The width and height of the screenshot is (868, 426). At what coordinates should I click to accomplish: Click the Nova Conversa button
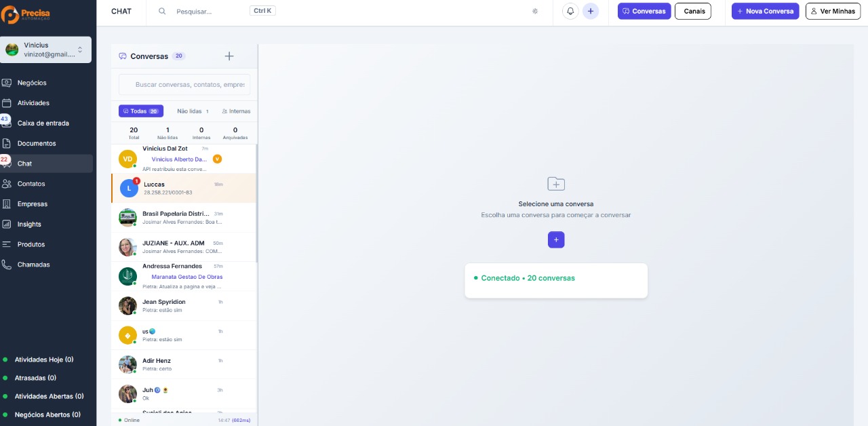tap(766, 12)
